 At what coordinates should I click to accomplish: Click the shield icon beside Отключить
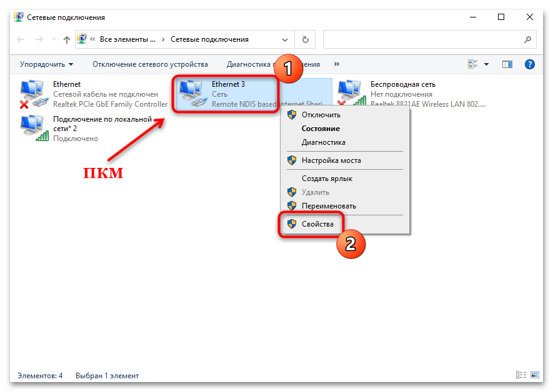292,115
